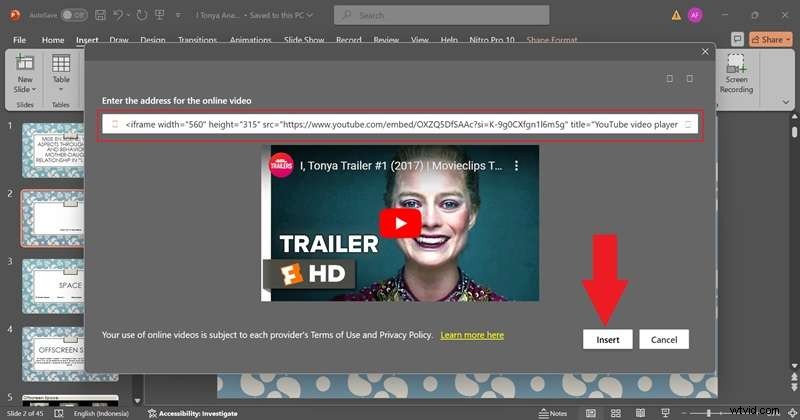The height and width of the screenshot is (420, 800).
Task: Click the icon at left of address field
Action: (x=115, y=125)
